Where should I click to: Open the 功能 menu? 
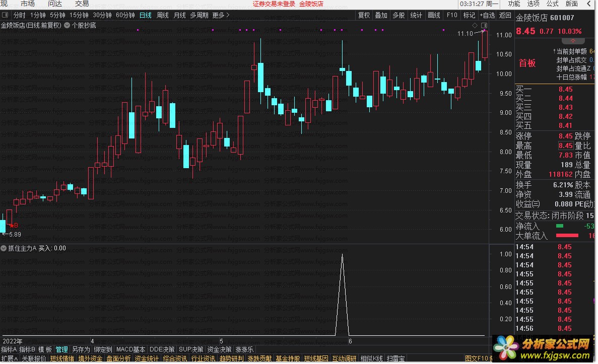(514, 4)
